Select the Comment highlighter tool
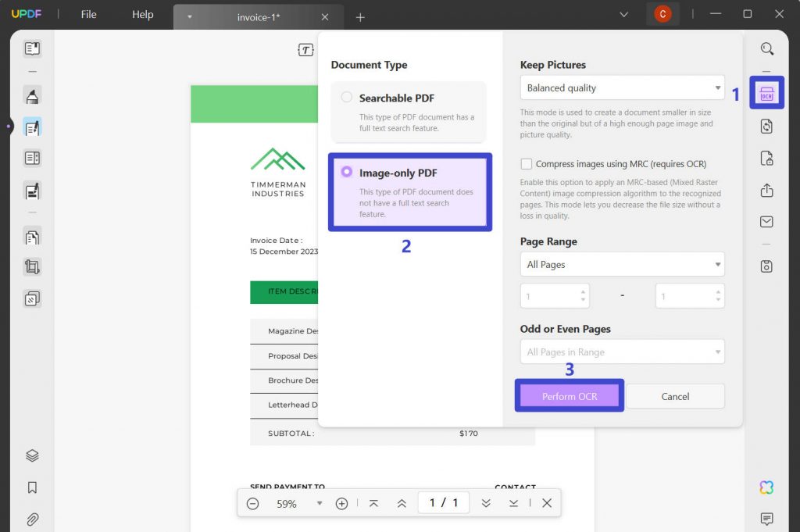The width and height of the screenshot is (800, 532). pos(31,95)
